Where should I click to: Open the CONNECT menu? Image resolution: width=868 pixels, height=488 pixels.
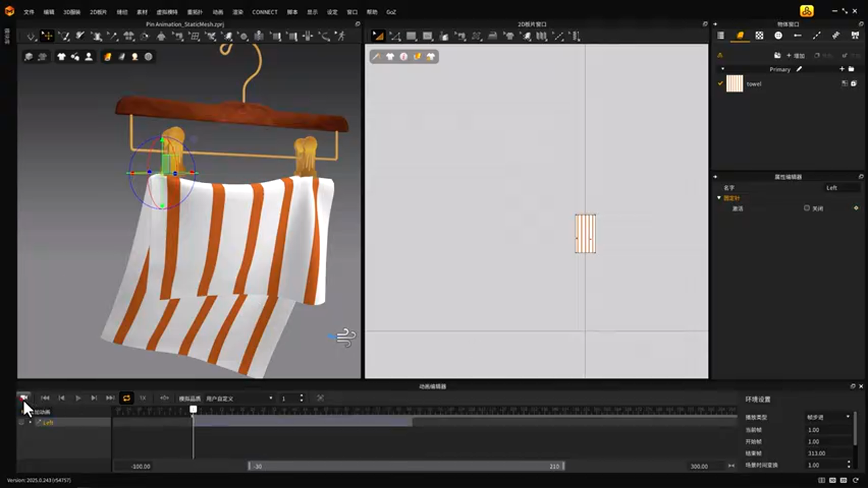(264, 12)
